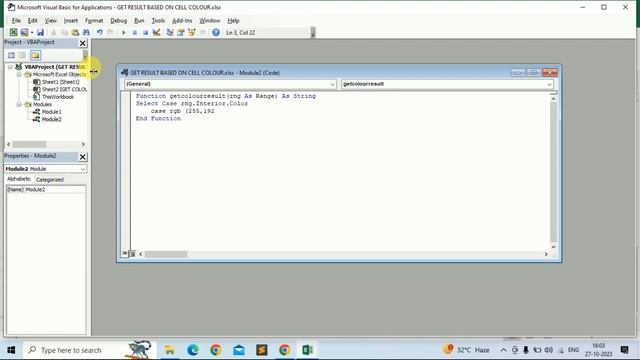Viewport: 640px width, 360px height.
Task: Click the Cut scissors icon
Action: [x=53, y=32]
